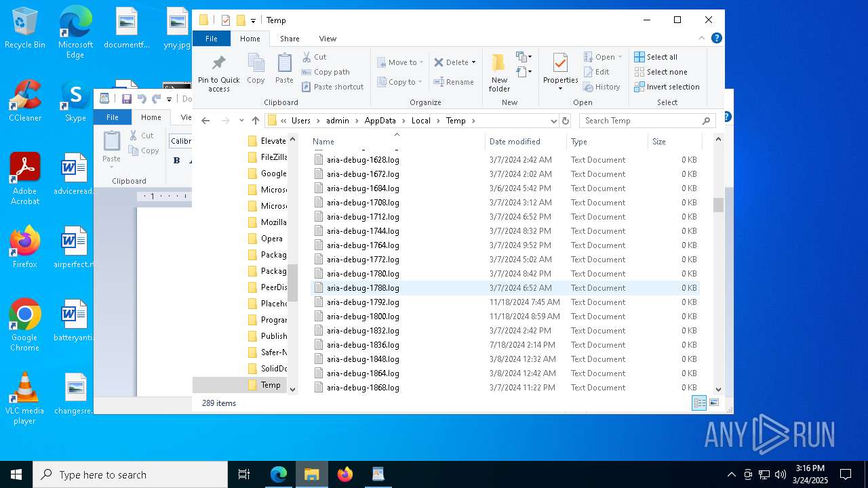Go up one folder level
This screenshot has width=868, height=488.
tap(256, 121)
